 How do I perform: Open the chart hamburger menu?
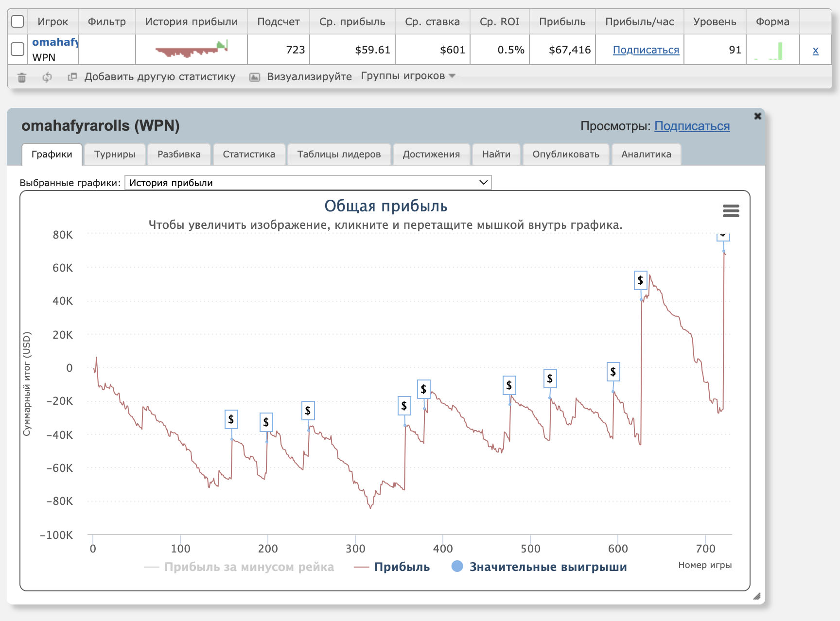click(731, 211)
